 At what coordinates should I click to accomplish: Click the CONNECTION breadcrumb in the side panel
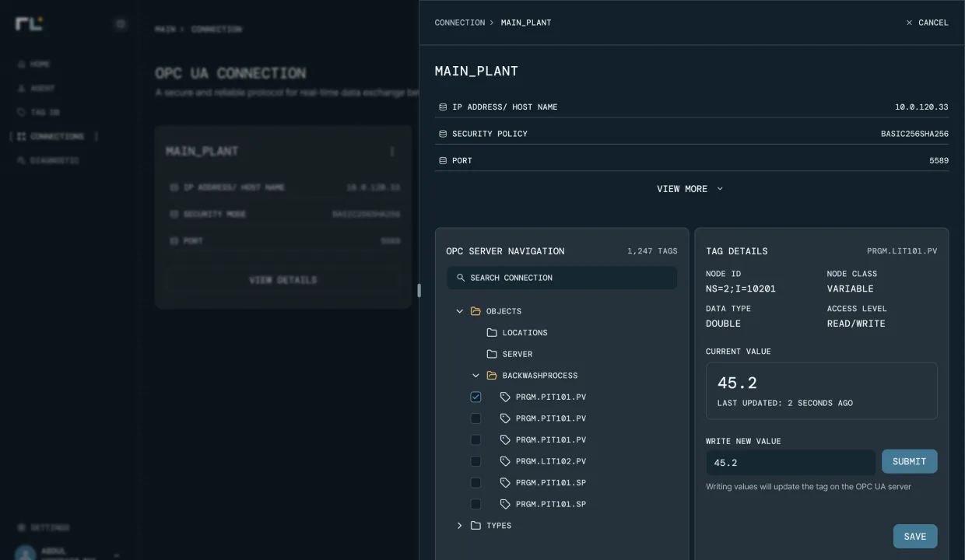(460, 23)
